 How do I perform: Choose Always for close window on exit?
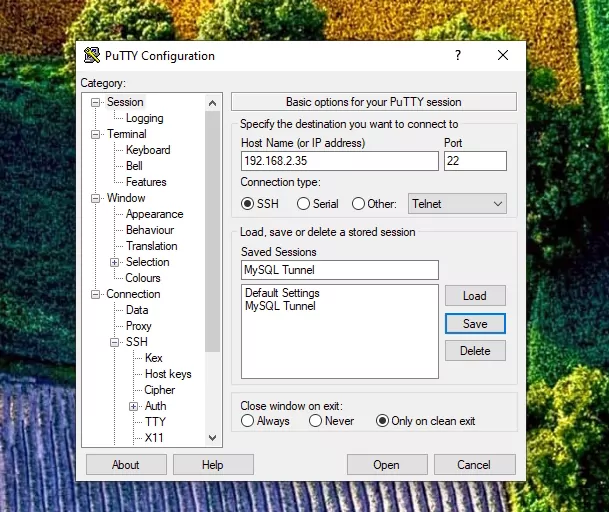(x=247, y=421)
